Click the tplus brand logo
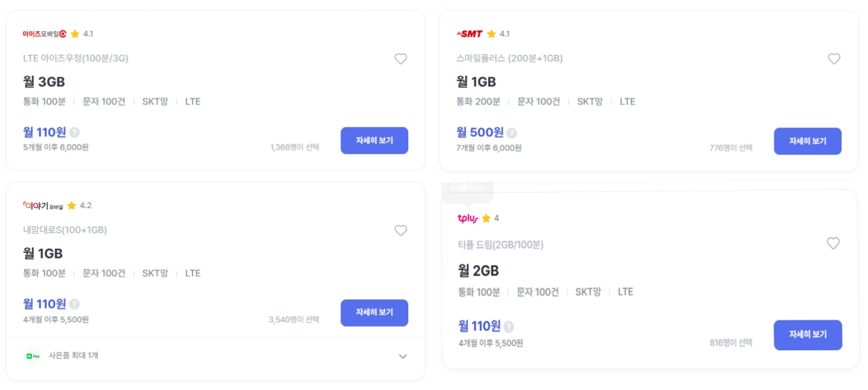The image size is (868, 390). coord(468,218)
